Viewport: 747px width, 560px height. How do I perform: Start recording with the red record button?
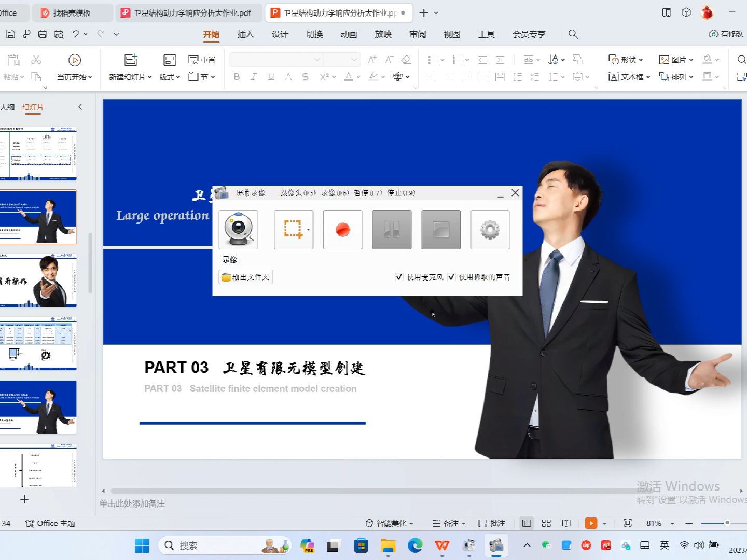click(342, 229)
